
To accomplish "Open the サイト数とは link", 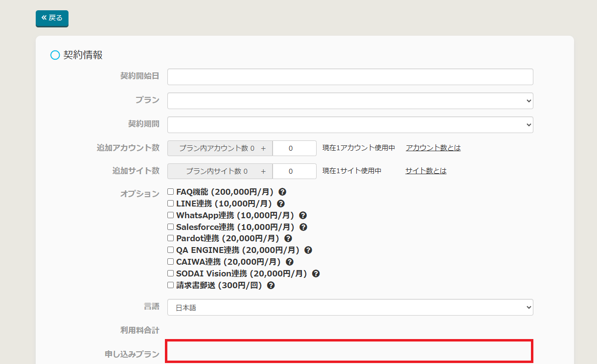I will pos(426,171).
